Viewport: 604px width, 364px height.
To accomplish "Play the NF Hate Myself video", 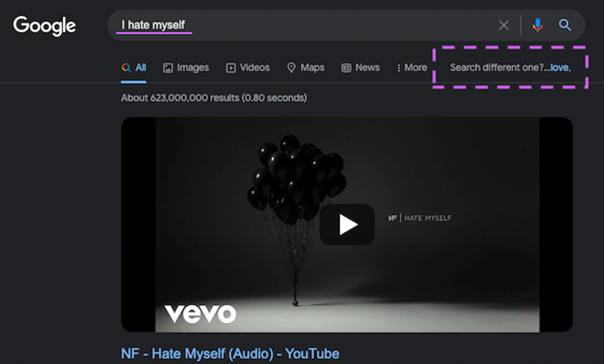I will 347,225.
